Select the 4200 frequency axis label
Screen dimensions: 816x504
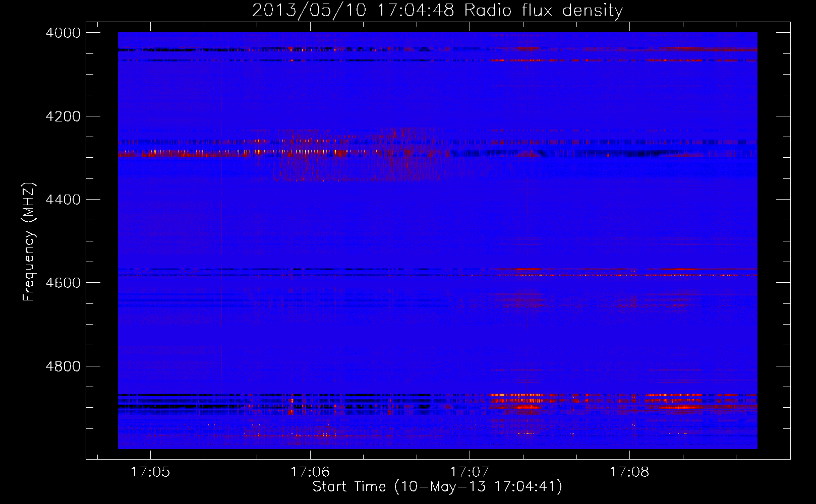coord(63,116)
